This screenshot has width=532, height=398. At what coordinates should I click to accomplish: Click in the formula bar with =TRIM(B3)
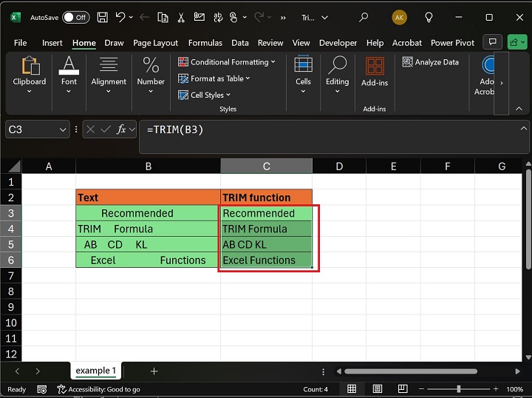click(x=325, y=129)
